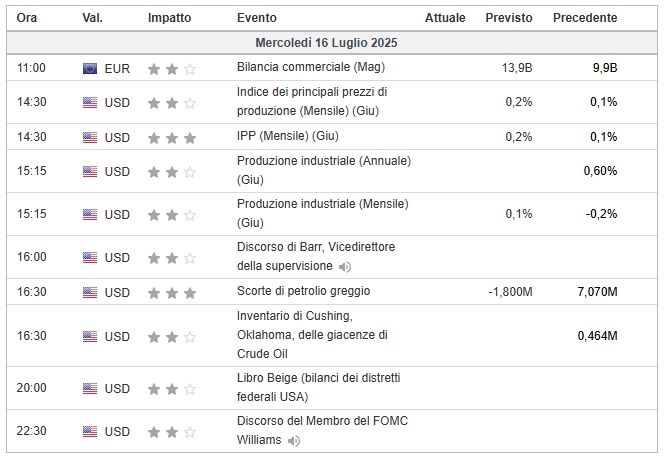The height and width of the screenshot is (463, 665).
Task: Click the three-star rating for Scorte di petrolio greggio
Action: tap(172, 293)
